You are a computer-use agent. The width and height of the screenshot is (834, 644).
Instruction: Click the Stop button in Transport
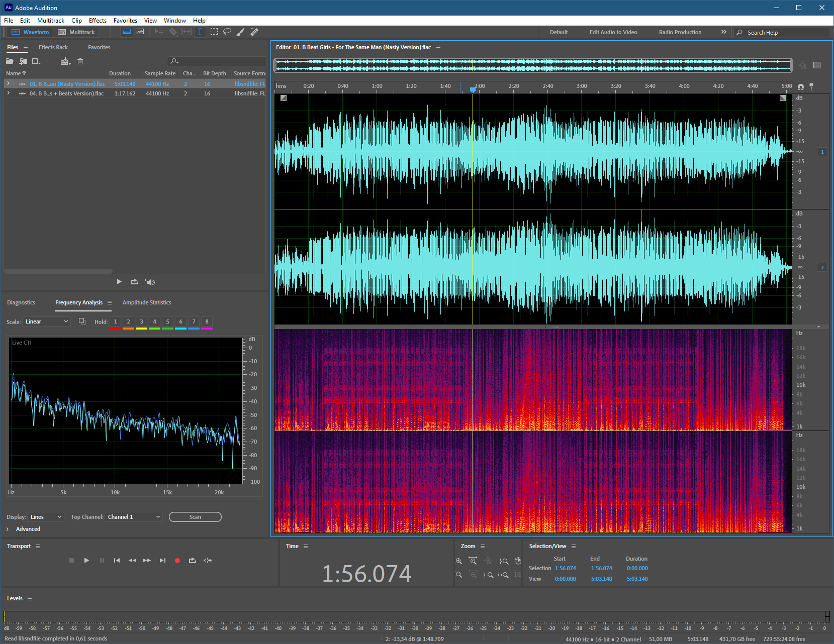click(x=71, y=560)
